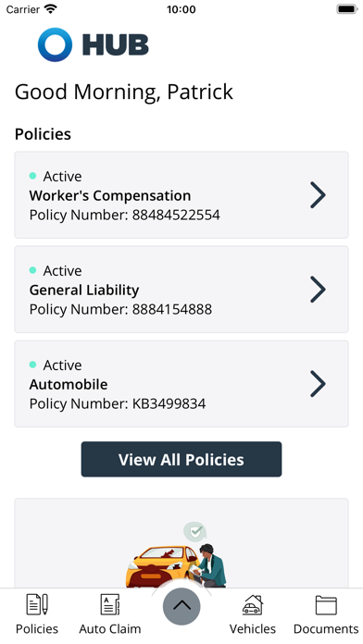This screenshot has height=644, width=363.
Task: Open the Documents folder icon
Action: coord(326,605)
